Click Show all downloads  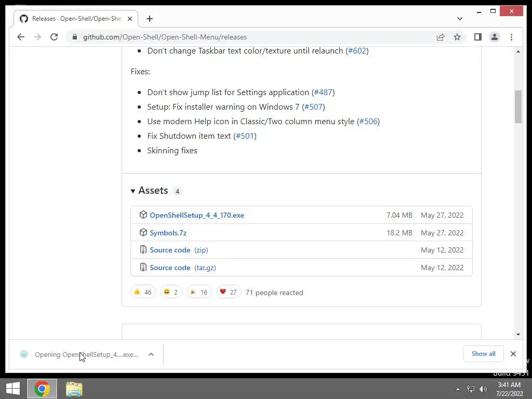483,354
